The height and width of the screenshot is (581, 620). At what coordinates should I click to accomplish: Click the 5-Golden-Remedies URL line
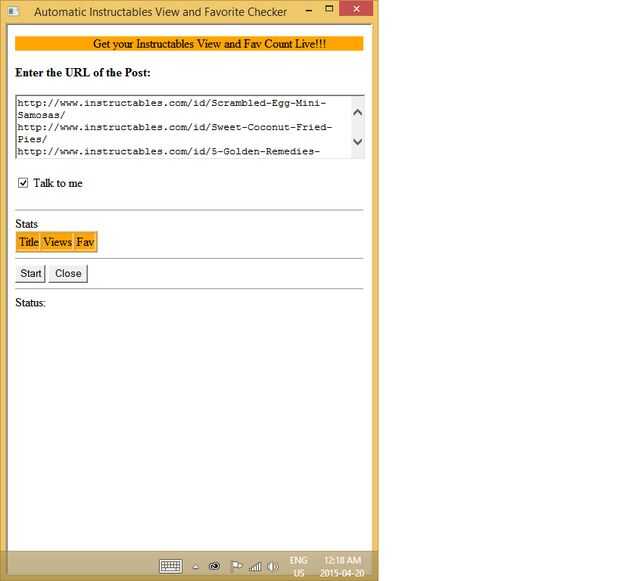click(168, 151)
